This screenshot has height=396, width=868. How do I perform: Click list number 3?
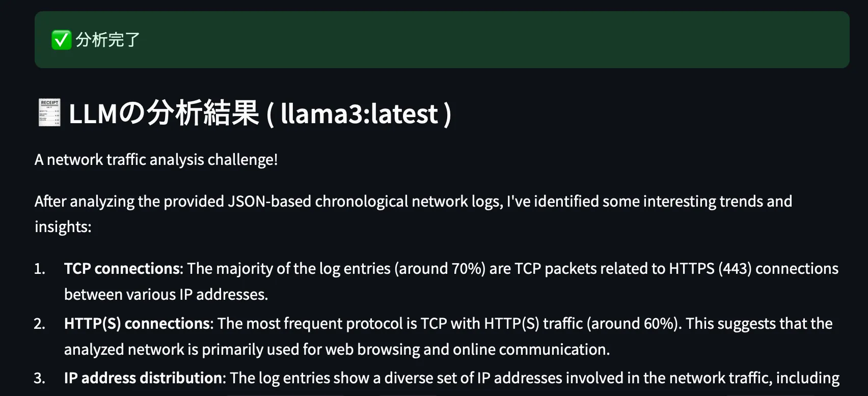pos(40,378)
